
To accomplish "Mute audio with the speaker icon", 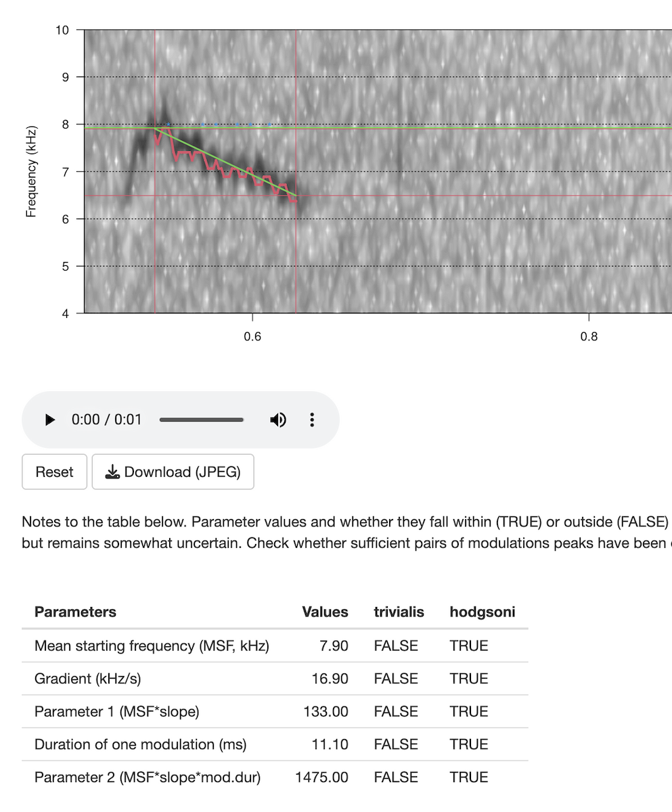I will [x=277, y=420].
